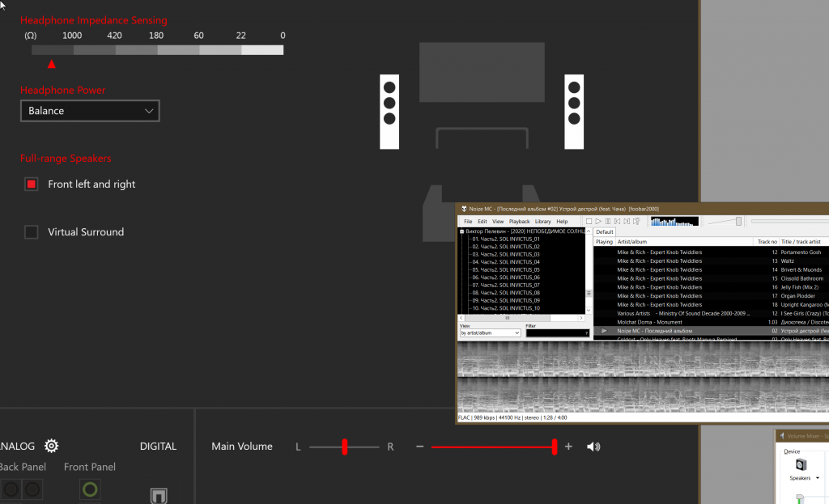Click the foobar2000 volume slider knob

coord(738,222)
